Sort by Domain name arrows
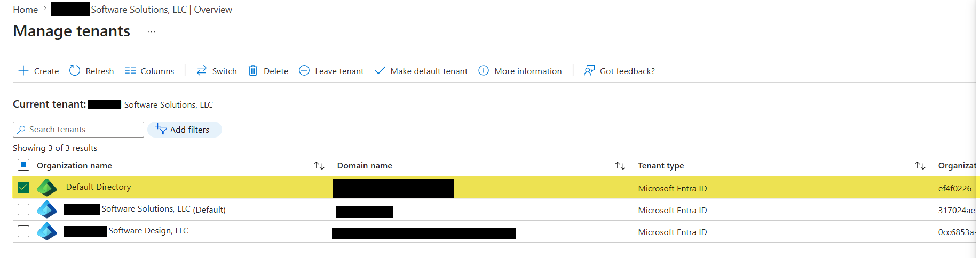The height and width of the screenshot is (258, 980). [620, 165]
